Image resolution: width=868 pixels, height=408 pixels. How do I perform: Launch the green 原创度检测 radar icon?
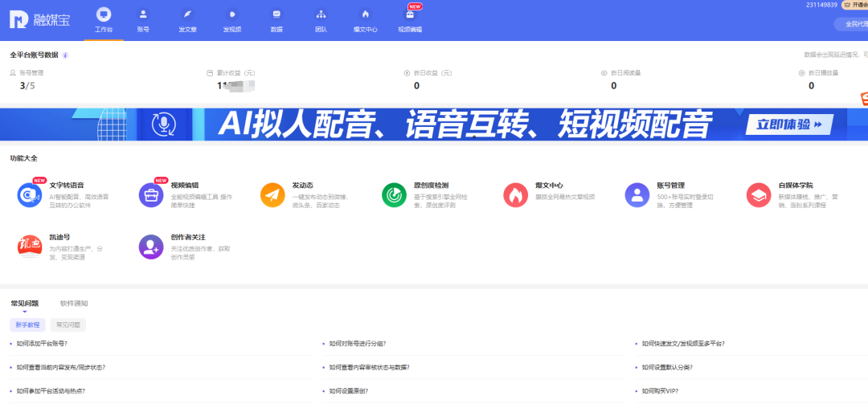394,195
